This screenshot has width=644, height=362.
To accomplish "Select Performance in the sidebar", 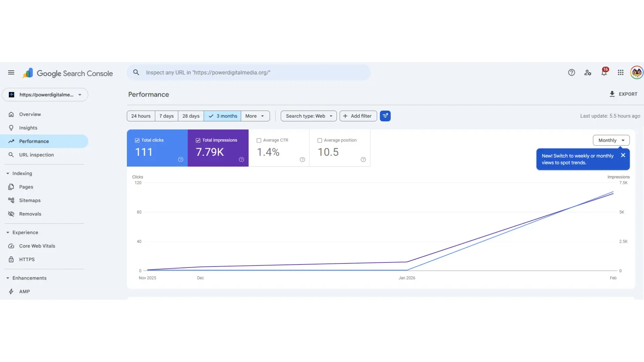I will coord(34,141).
